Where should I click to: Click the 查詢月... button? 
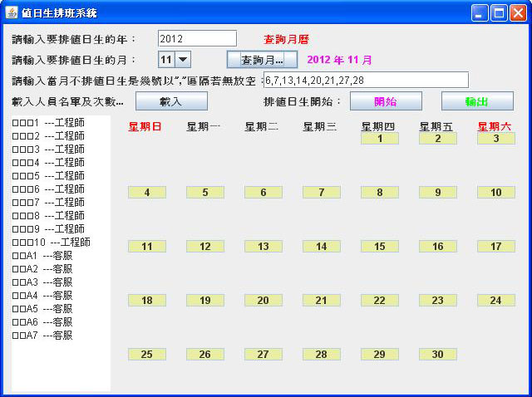pyautogui.click(x=262, y=60)
